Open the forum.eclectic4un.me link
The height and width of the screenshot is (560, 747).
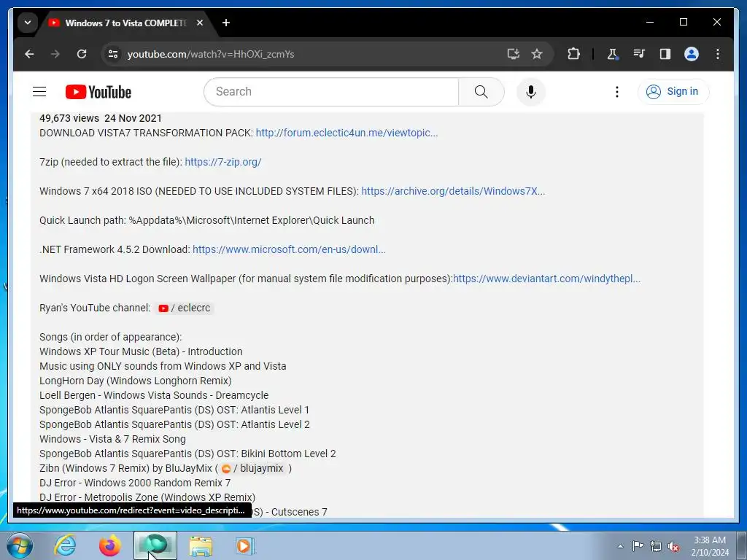(347, 133)
